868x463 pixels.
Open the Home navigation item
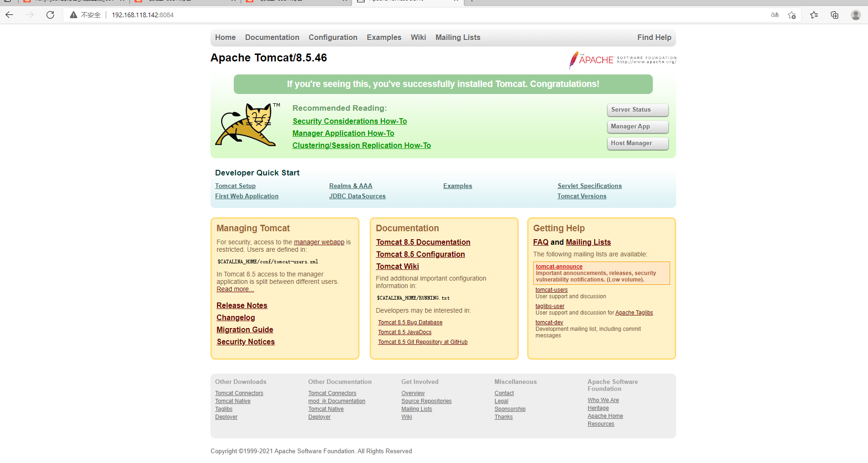(x=225, y=38)
